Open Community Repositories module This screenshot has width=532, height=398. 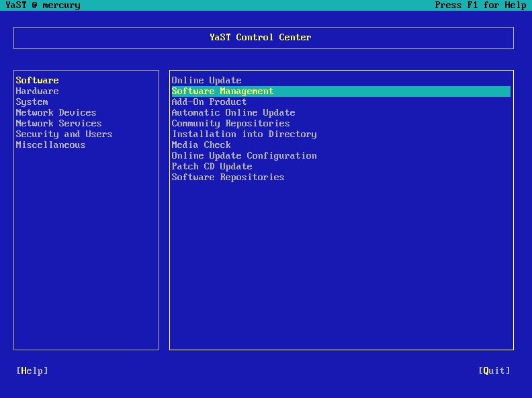point(230,124)
